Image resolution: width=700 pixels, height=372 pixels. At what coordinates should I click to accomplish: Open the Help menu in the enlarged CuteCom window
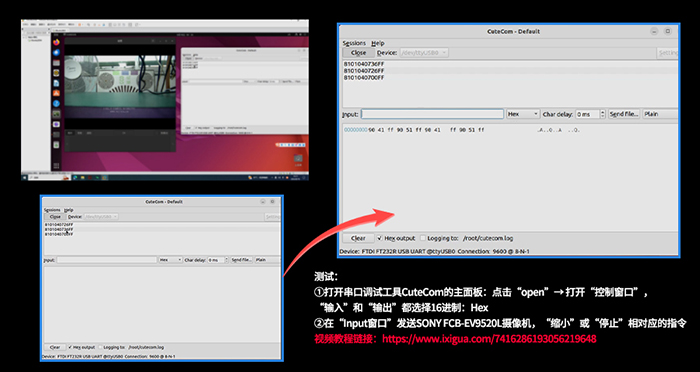pos(378,43)
